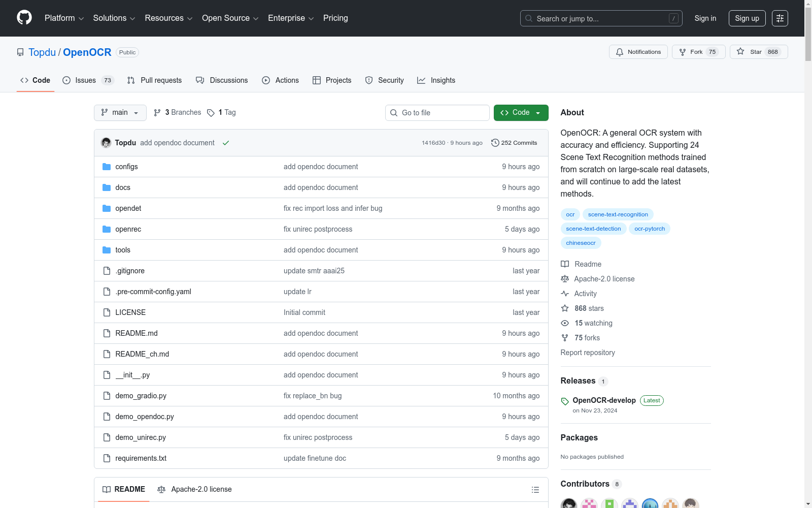Open the README.md file
This screenshot has height=508, width=812.
pos(137,333)
